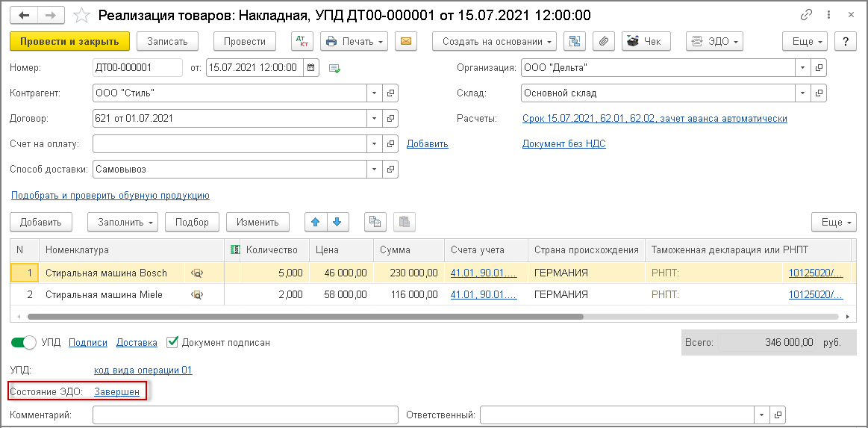Image resolution: width=868 pixels, height=428 pixels.
Task: Open the Подписи link
Action: click(x=88, y=343)
